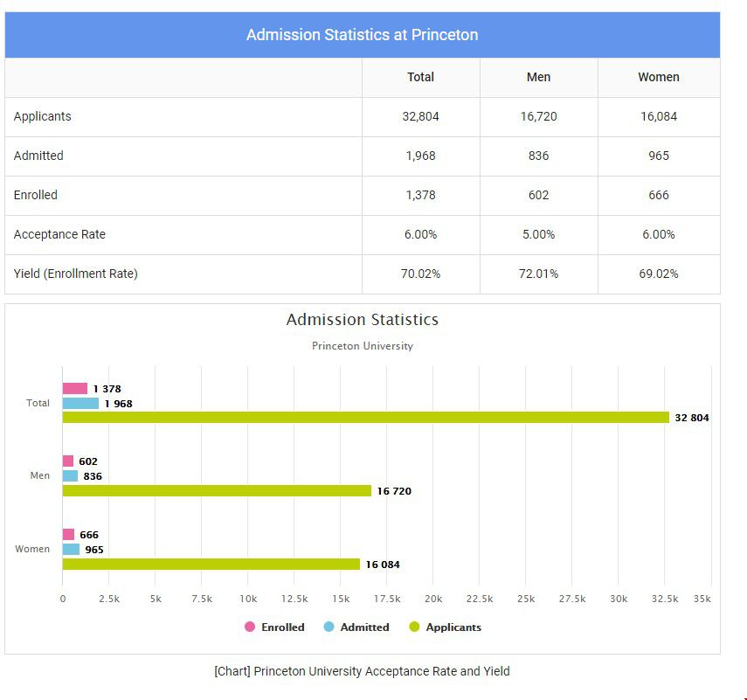Click the 1,378 total enrolled cell
The image size is (747, 700).
pyautogui.click(x=420, y=196)
